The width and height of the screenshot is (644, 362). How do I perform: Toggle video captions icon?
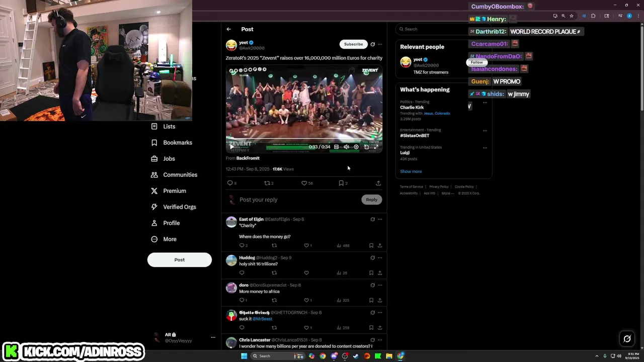[x=337, y=147]
